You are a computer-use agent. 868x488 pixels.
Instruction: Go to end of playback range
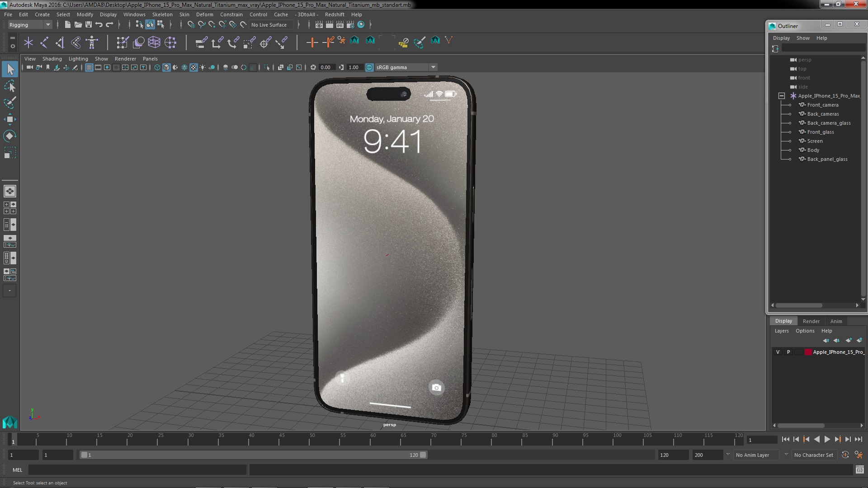tap(858, 439)
